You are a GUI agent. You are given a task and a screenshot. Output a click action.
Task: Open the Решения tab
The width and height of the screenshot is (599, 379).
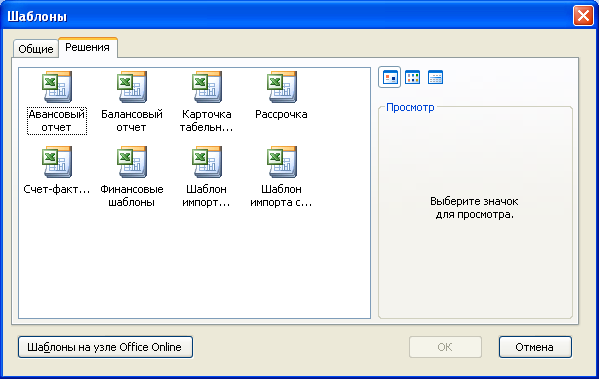[x=87, y=47]
